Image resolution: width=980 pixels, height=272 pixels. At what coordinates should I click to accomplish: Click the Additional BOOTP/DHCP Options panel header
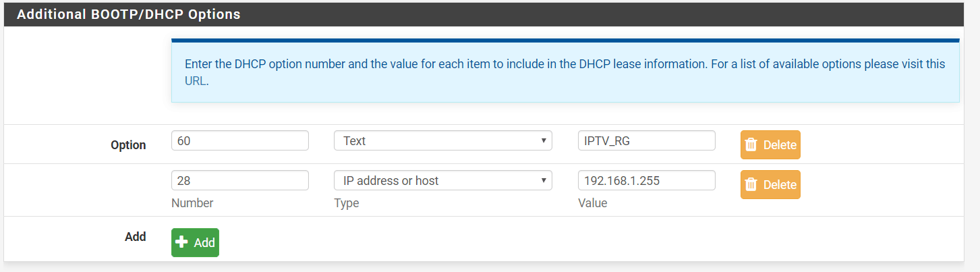point(128,14)
